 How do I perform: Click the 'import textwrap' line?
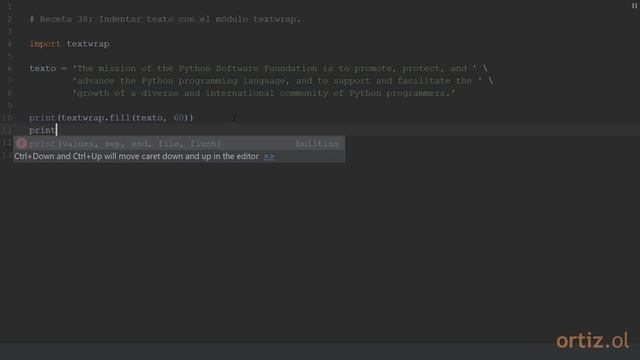click(x=69, y=44)
